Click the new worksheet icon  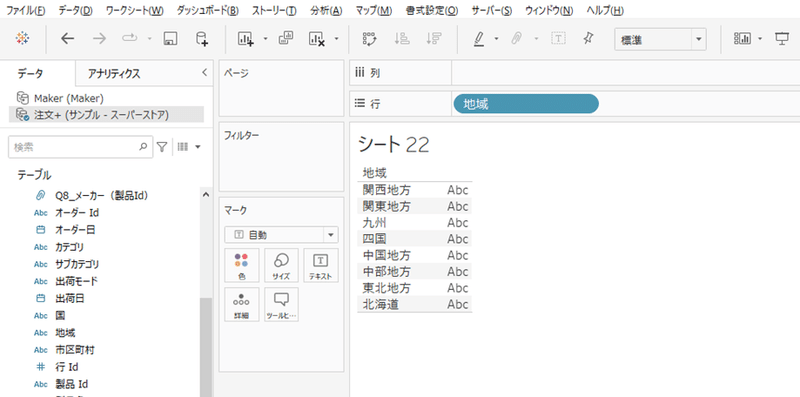(245, 39)
